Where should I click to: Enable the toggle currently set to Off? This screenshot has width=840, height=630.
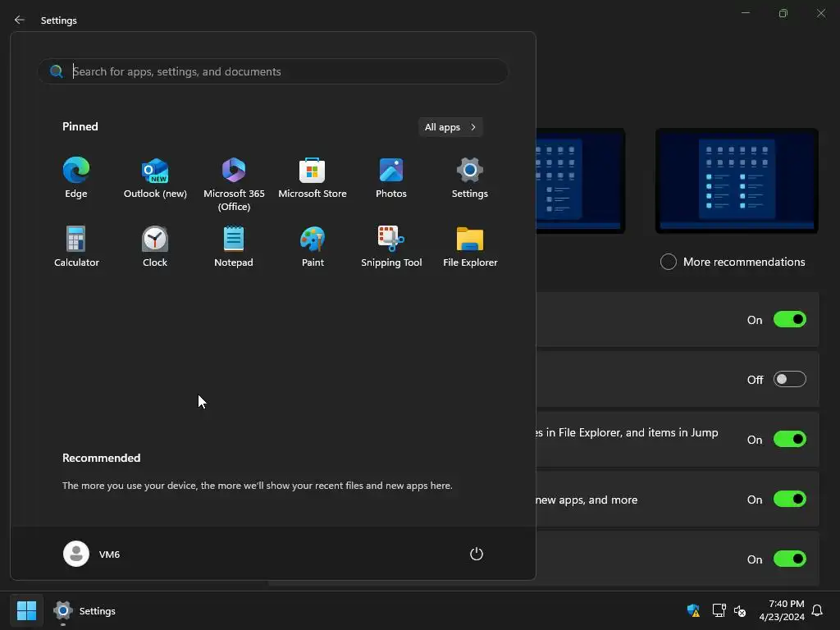pos(790,379)
